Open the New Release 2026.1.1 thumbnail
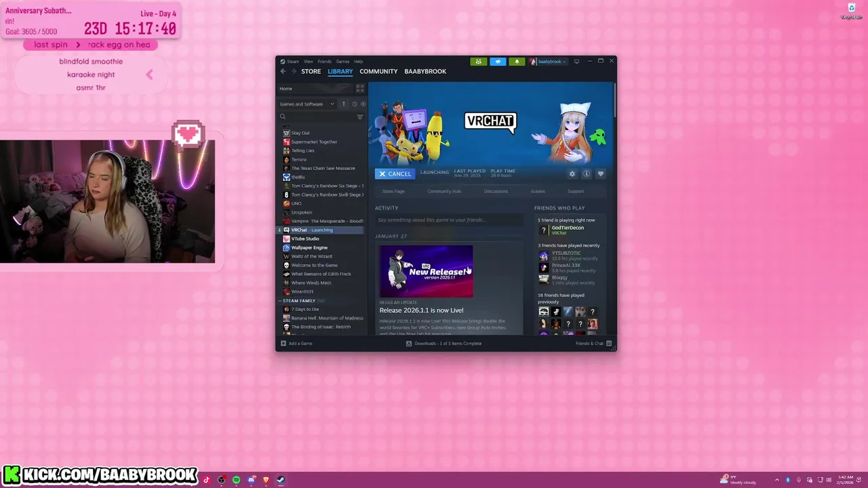This screenshot has height=488, width=868. pos(427,271)
